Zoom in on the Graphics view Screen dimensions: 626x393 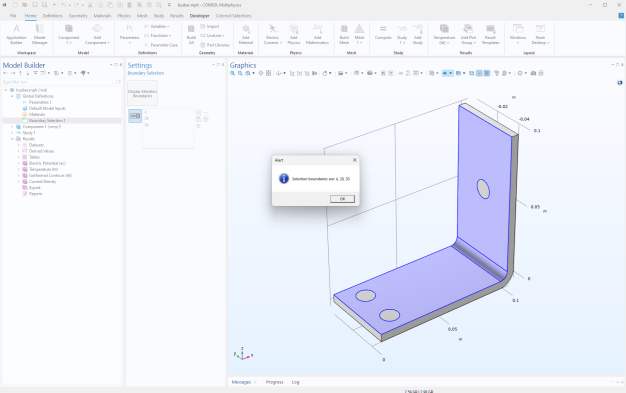pos(232,73)
